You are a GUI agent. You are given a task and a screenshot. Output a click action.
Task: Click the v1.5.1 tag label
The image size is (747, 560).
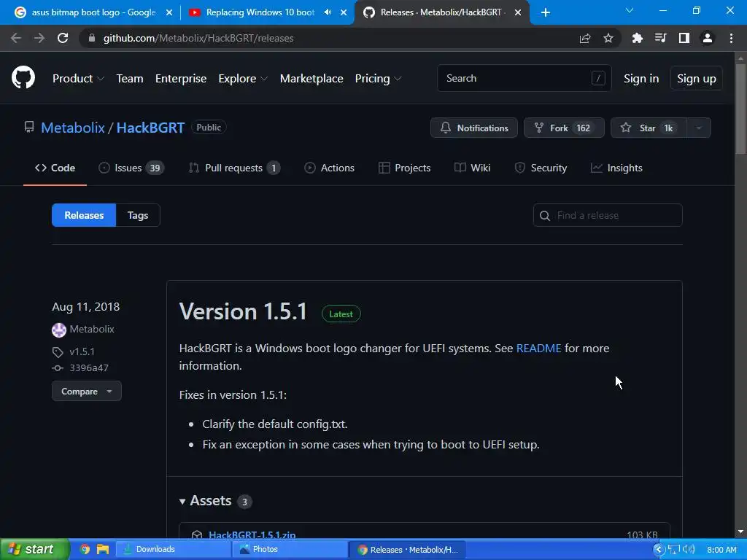pyautogui.click(x=82, y=352)
